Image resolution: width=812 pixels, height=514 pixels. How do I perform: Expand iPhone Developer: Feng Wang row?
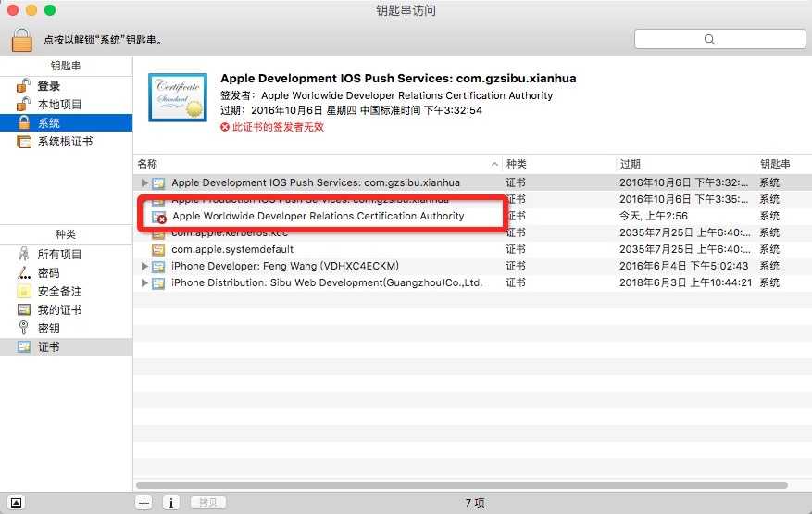(144, 266)
